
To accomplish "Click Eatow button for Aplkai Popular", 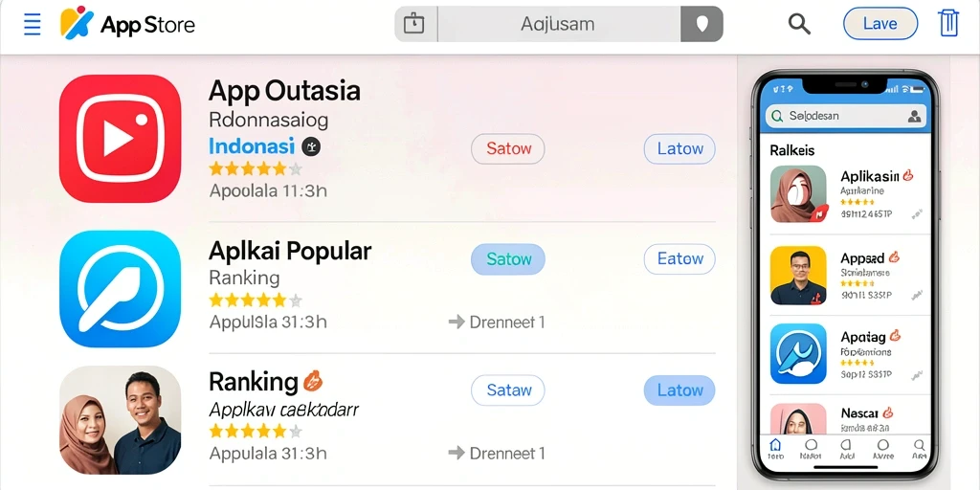I will point(679,258).
